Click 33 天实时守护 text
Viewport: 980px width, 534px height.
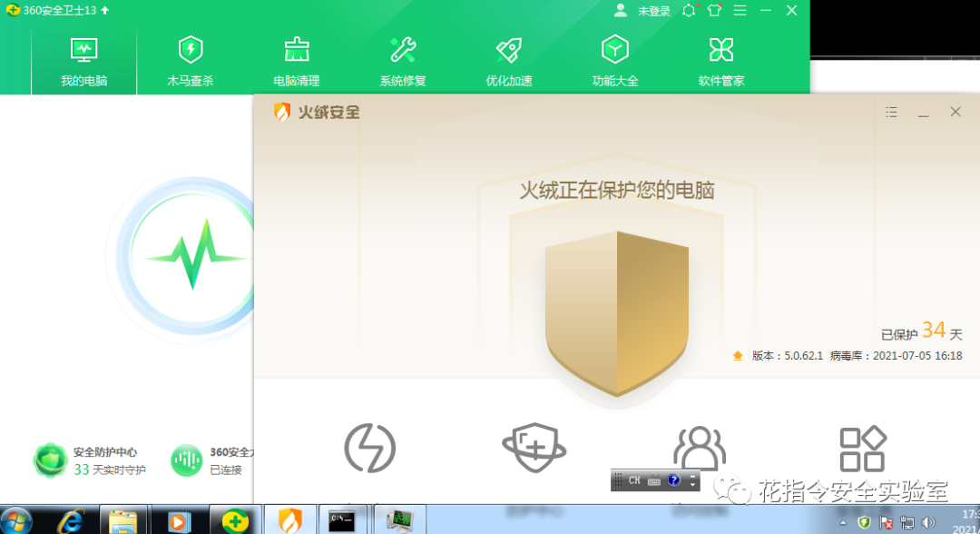110,470
